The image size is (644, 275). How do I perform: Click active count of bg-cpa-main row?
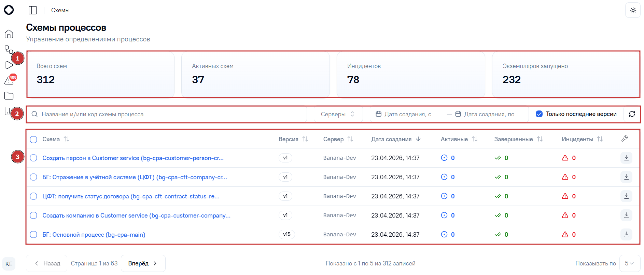click(448, 234)
